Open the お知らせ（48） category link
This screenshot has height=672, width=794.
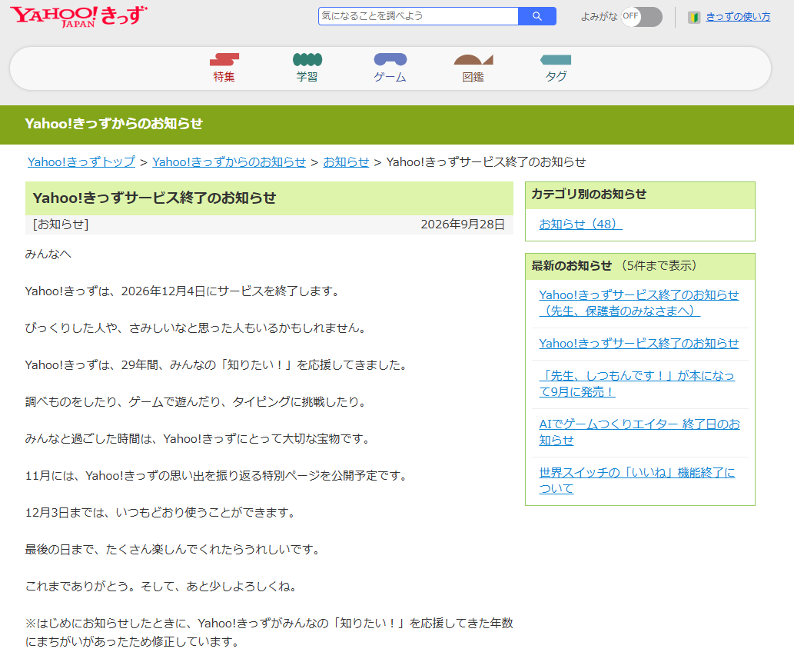pyautogui.click(x=580, y=225)
